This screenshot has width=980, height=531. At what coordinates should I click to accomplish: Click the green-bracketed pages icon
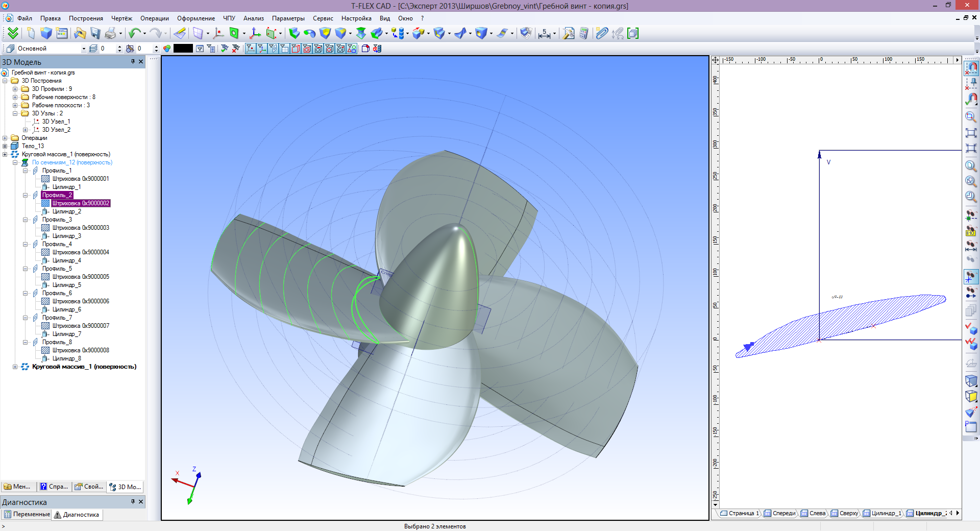(x=633, y=33)
